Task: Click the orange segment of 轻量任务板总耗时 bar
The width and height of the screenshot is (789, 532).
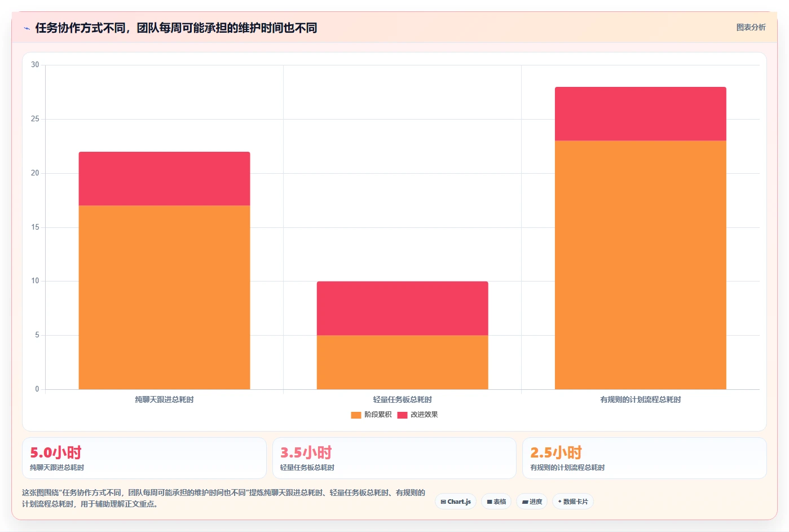Action: click(402, 362)
